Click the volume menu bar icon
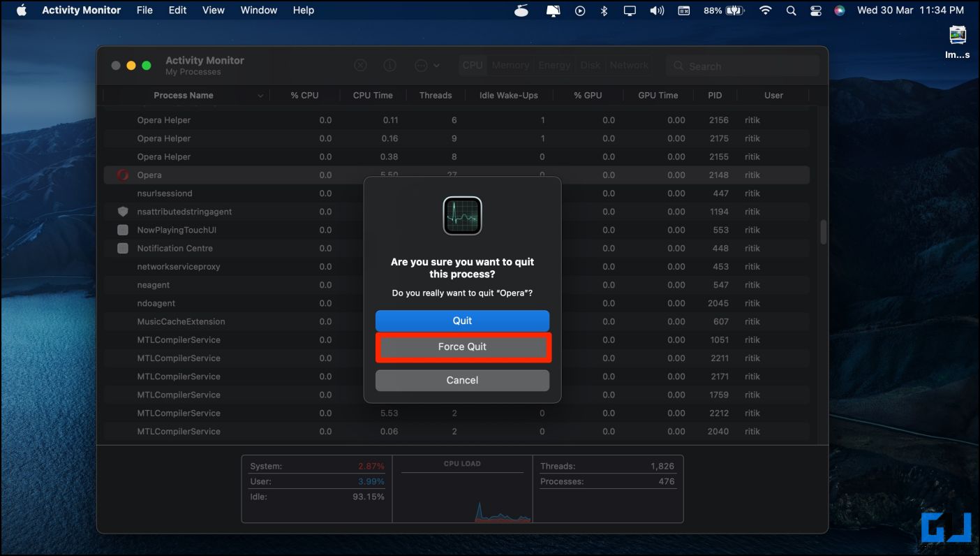The image size is (980, 556). (x=657, y=10)
